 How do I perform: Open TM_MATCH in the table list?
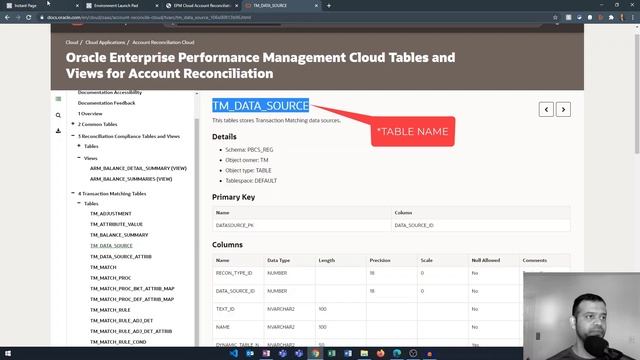click(x=103, y=267)
